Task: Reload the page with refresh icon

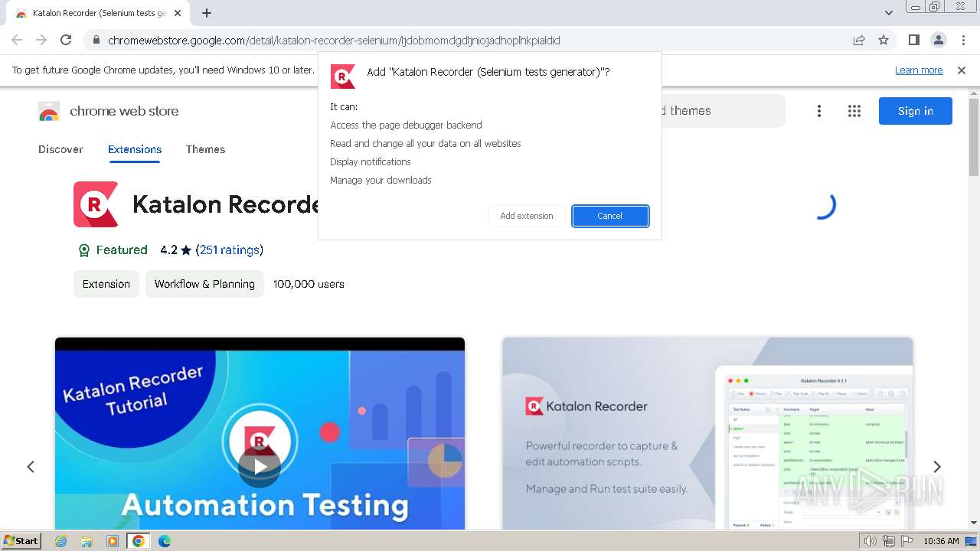Action: pos(66,40)
